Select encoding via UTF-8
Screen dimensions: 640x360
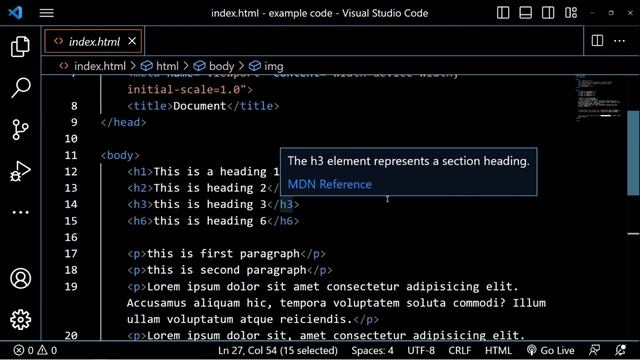coord(421,350)
